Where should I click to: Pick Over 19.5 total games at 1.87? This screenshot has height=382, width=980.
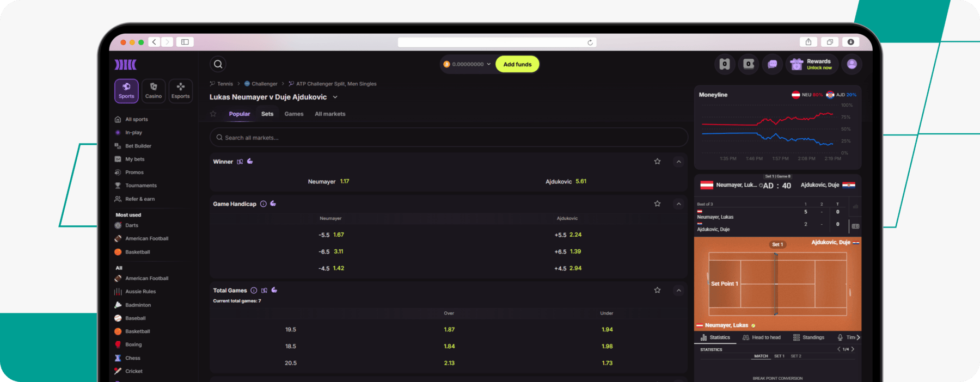pos(449,330)
